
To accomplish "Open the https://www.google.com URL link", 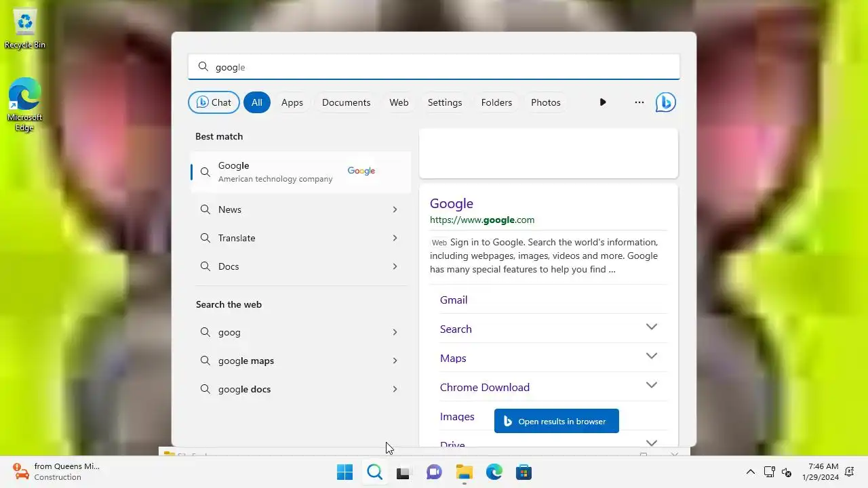I will point(482,220).
